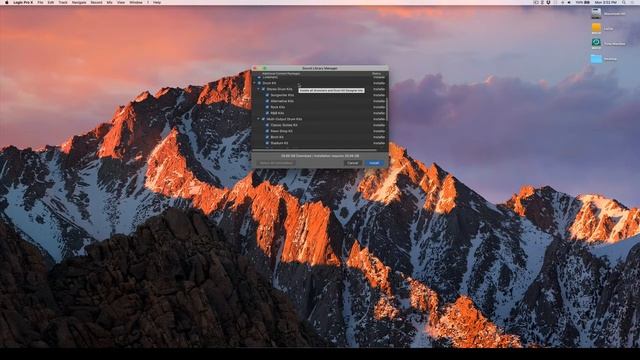Click the Install button
Image resolution: width=640 pixels, height=360 pixels.
point(374,163)
